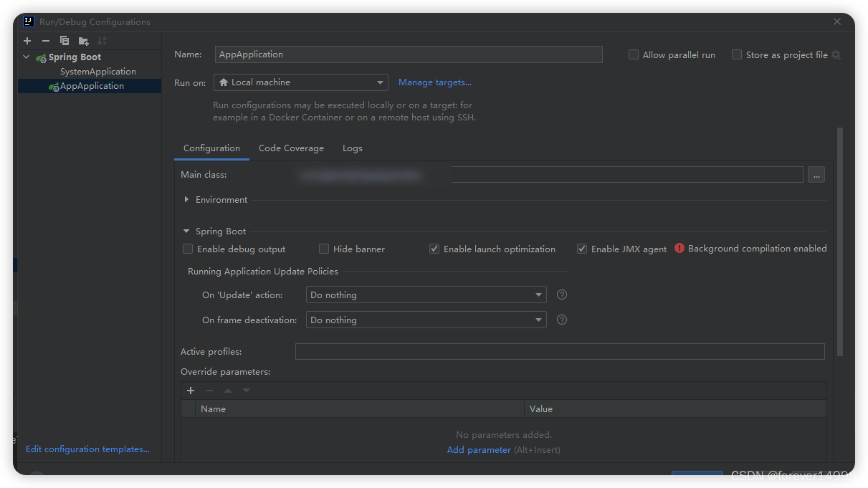This screenshot has width=868, height=488.
Task: Click the Running Application Update Policies label
Action: coord(263,272)
